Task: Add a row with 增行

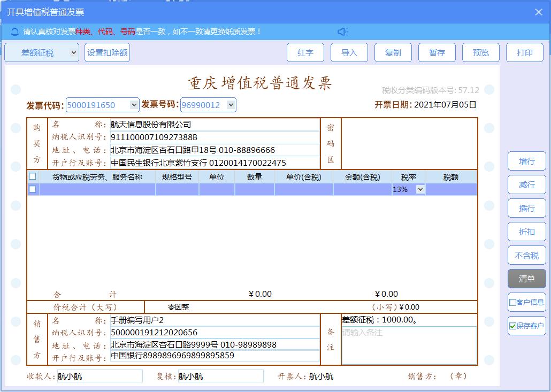Action: (526, 161)
